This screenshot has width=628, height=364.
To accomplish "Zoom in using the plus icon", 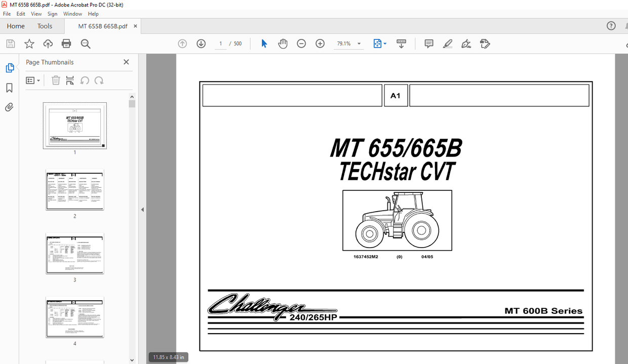I will pos(320,44).
